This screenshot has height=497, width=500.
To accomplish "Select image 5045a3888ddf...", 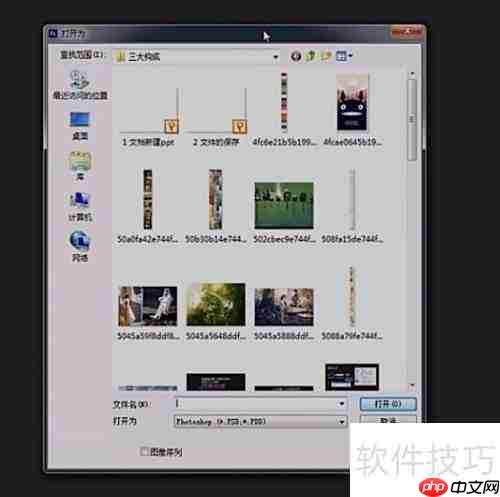I will point(284,313).
